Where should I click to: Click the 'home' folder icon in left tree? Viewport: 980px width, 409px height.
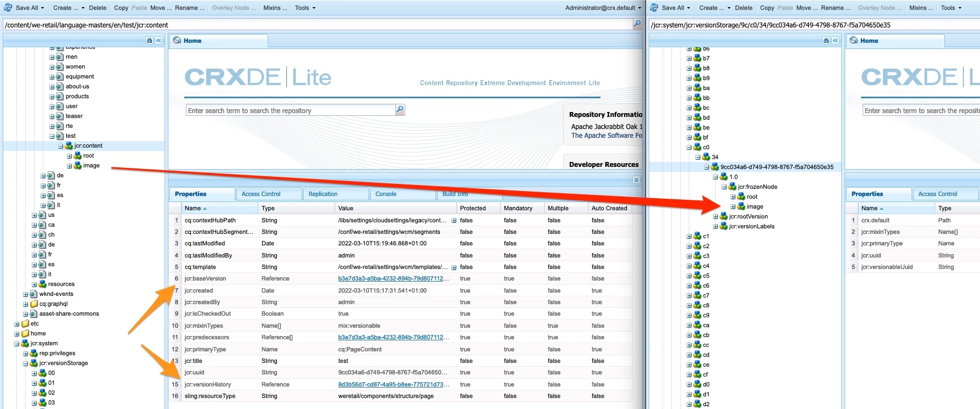[x=25, y=334]
